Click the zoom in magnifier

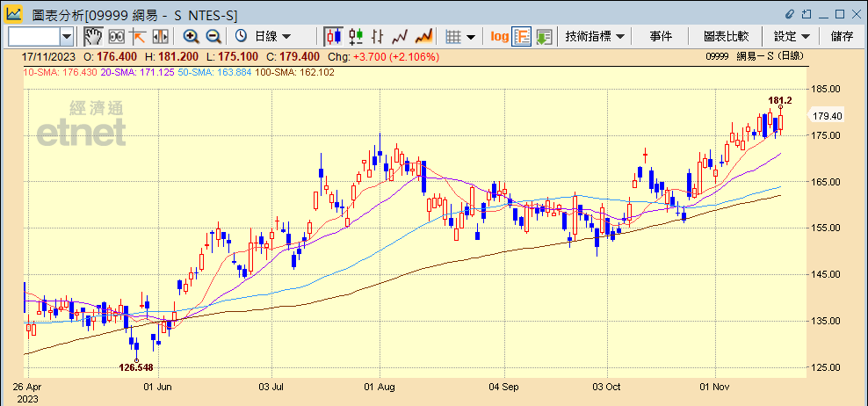tap(191, 36)
